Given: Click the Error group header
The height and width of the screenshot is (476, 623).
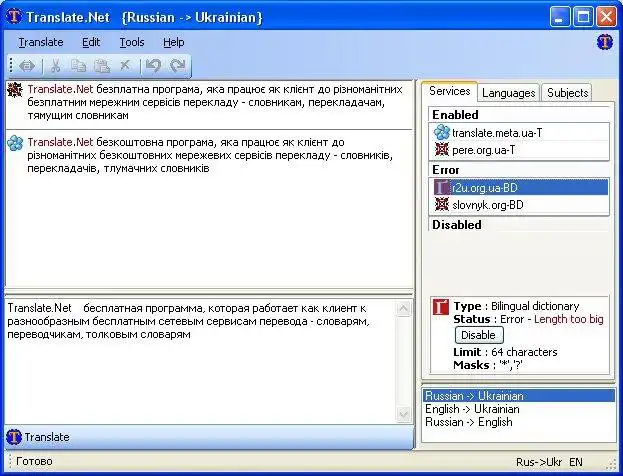Looking at the screenshot, I should tap(446, 170).
